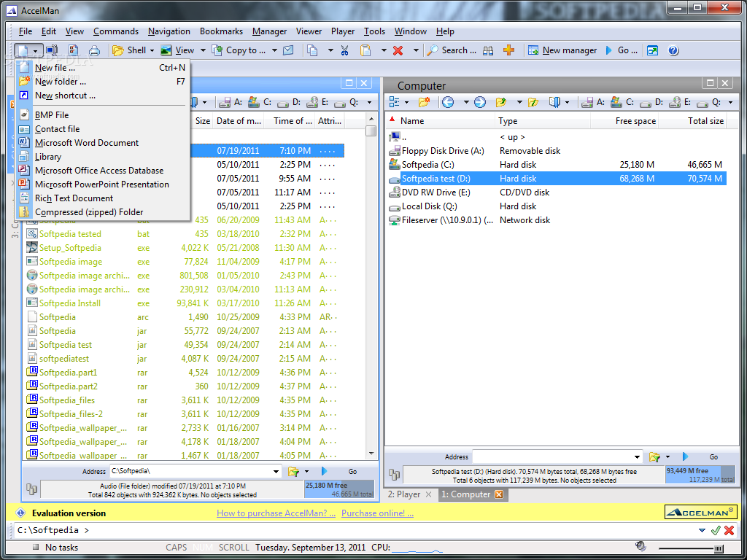
Task: Click the empty Computer panel Address field
Action: [x=553, y=456]
